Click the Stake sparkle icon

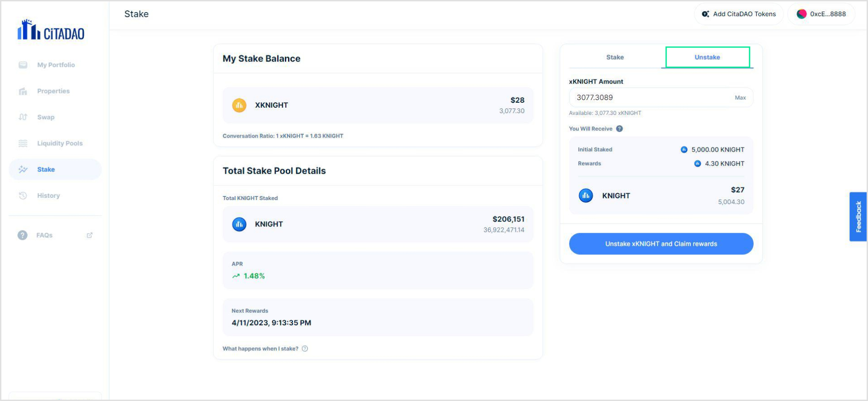23,170
